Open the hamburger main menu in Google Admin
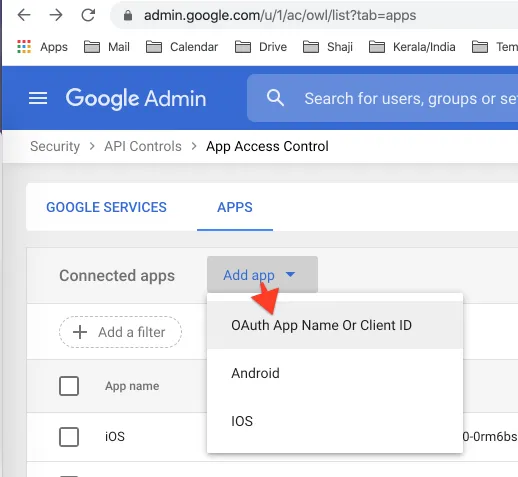Image resolution: width=518 pixels, height=477 pixels. click(38, 98)
